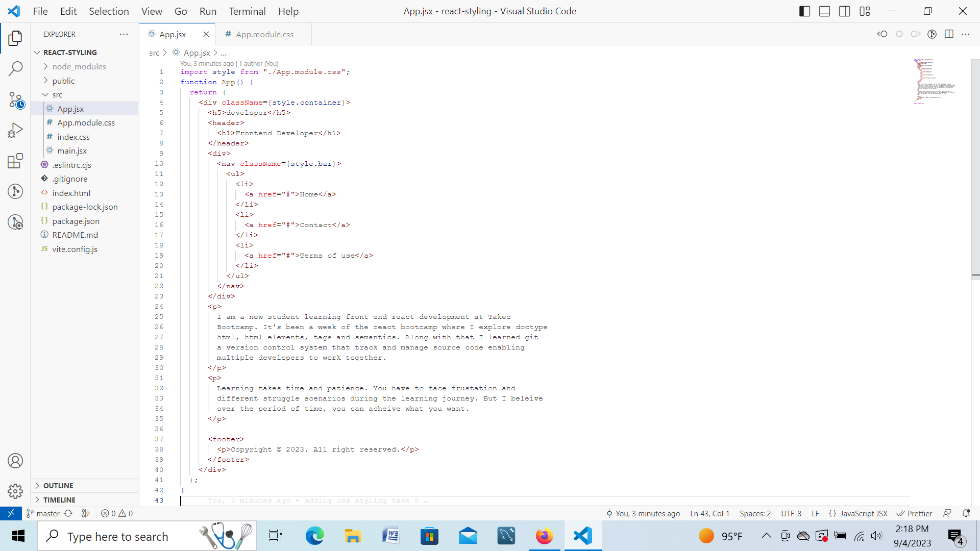The width and height of the screenshot is (980, 551).
Task: Open the Run and Debug view
Action: [x=15, y=129]
